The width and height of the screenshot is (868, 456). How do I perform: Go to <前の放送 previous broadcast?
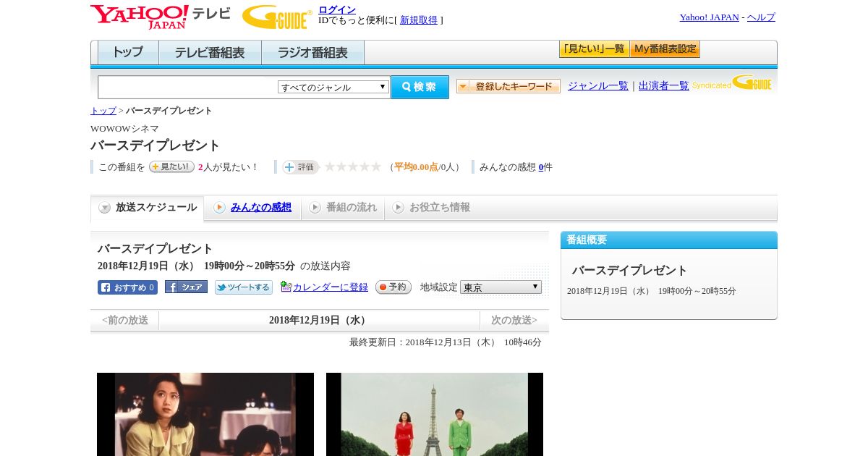(125, 321)
